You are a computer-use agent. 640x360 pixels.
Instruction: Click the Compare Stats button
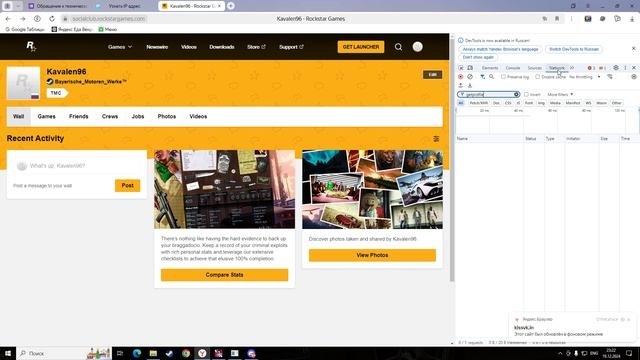click(224, 275)
